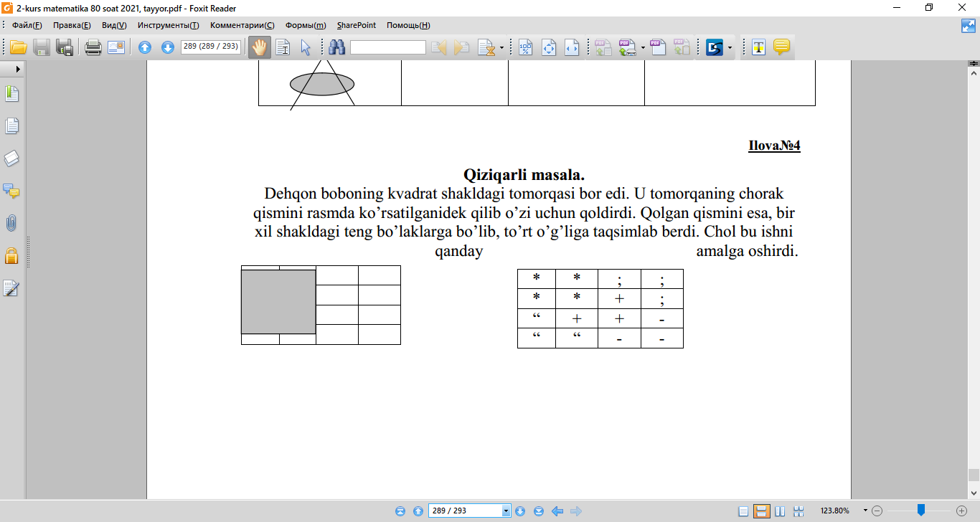Select the Select Text tool

pos(283,48)
